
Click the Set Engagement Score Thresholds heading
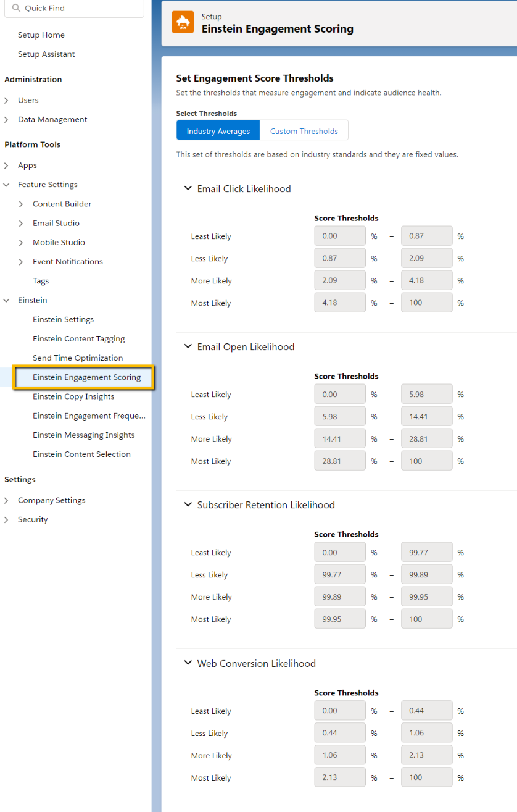(255, 78)
